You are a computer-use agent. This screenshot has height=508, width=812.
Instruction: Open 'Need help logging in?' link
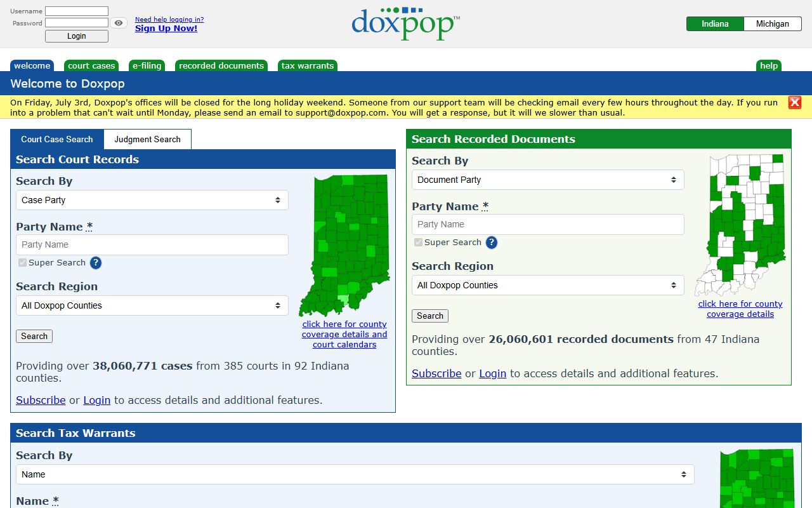tap(169, 19)
